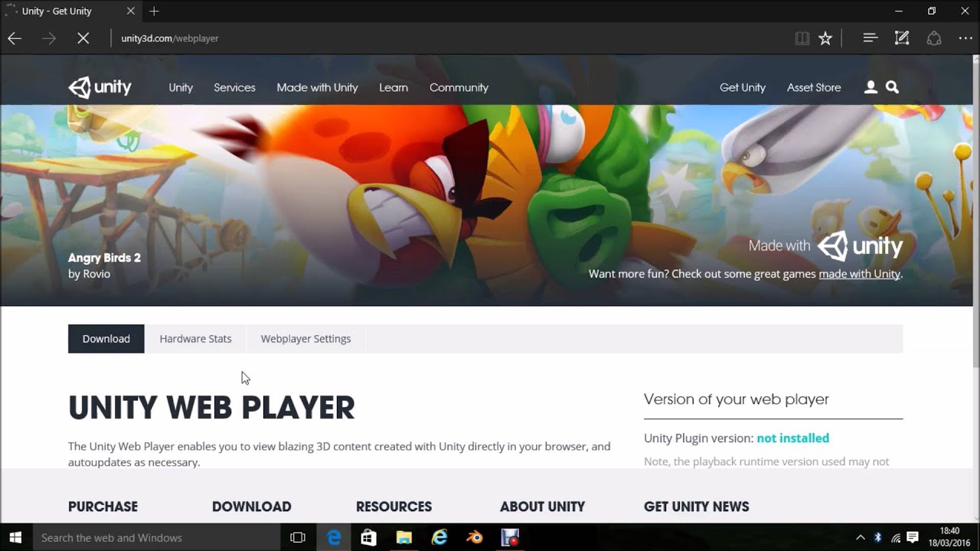Switch to the Hardware Stats tab
This screenshot has height=551, width=980.
195,338
